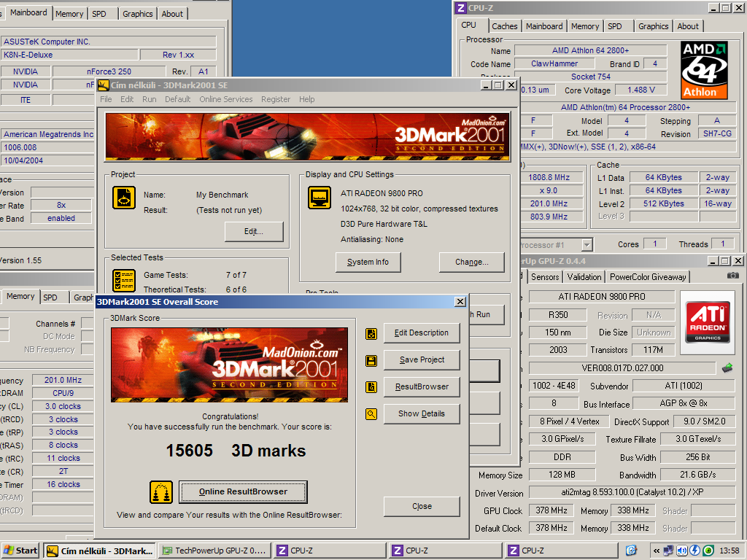
Task: Click the ResultBrowser button
Action: click(422, 386)
